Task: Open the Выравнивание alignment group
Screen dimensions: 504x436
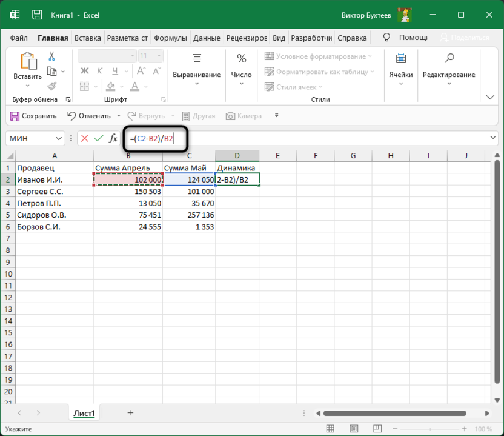Action: pos(197,70)
